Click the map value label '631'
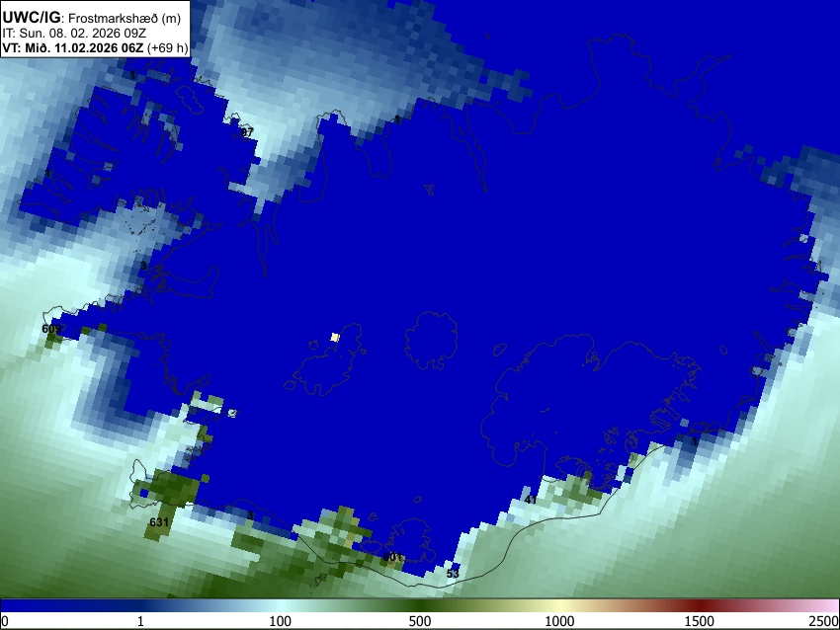The width and height of the screenshot is (840, 630). click(159, 522)
